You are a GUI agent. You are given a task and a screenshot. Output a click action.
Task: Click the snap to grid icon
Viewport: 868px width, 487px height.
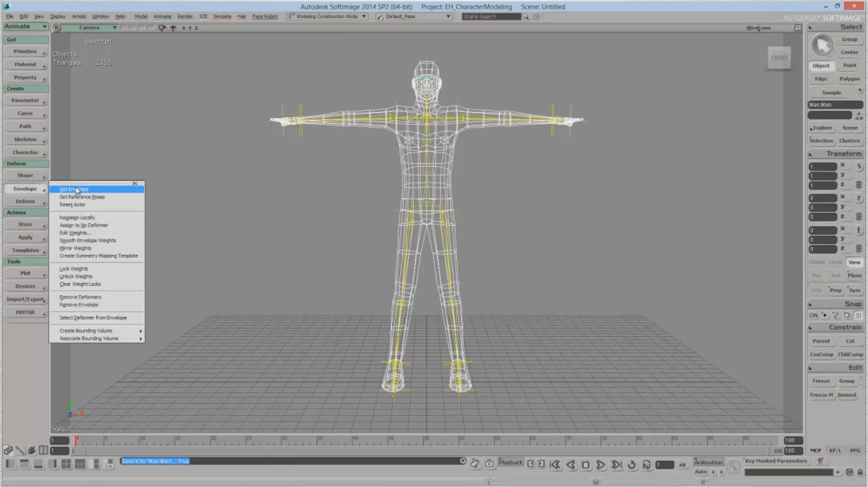click(x=858, y=316)
